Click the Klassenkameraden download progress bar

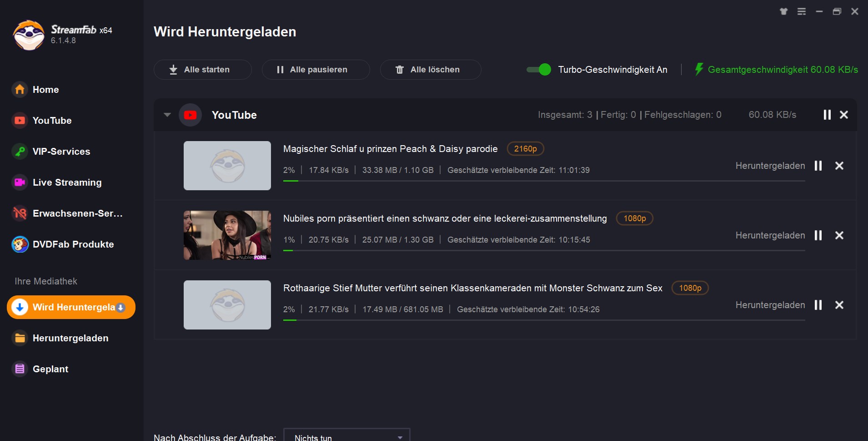(x=544, y=320)
